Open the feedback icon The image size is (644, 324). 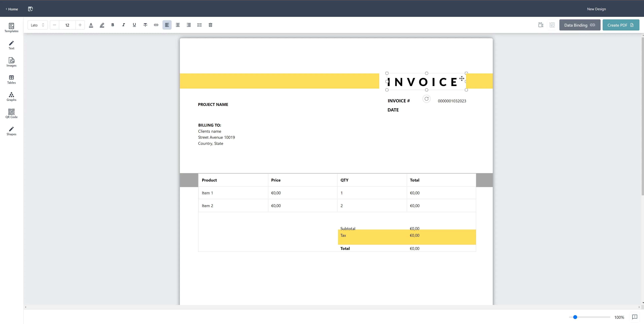635,317
